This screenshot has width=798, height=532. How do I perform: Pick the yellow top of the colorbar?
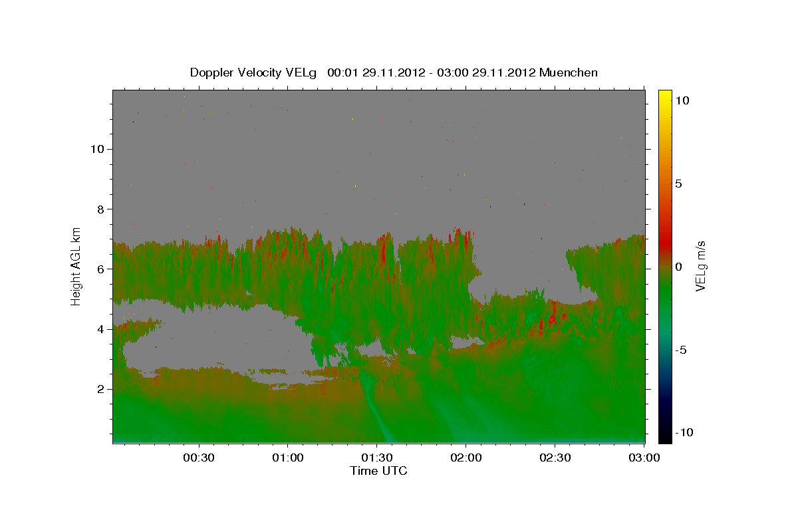[x=664, y=96]
